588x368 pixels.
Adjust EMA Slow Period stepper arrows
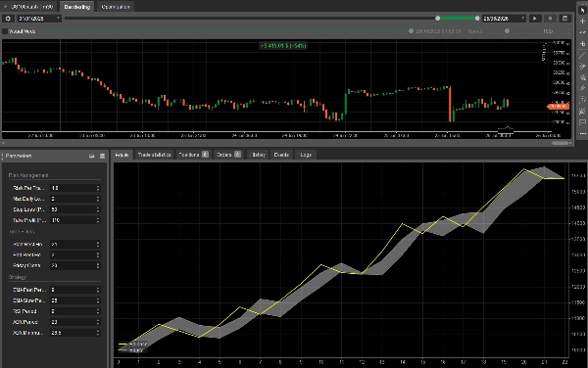click(x=98, y=300)
